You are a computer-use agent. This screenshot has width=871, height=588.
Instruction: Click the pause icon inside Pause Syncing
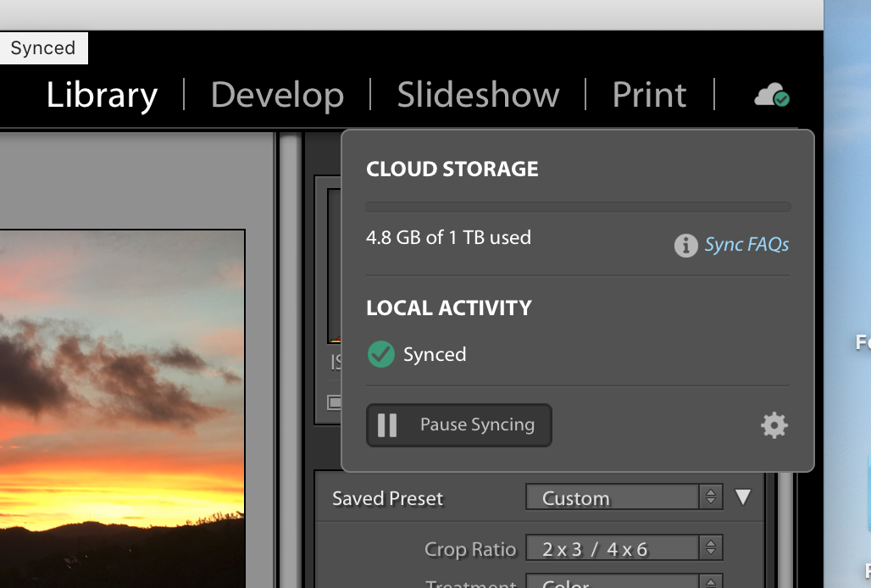pos(386,425)
